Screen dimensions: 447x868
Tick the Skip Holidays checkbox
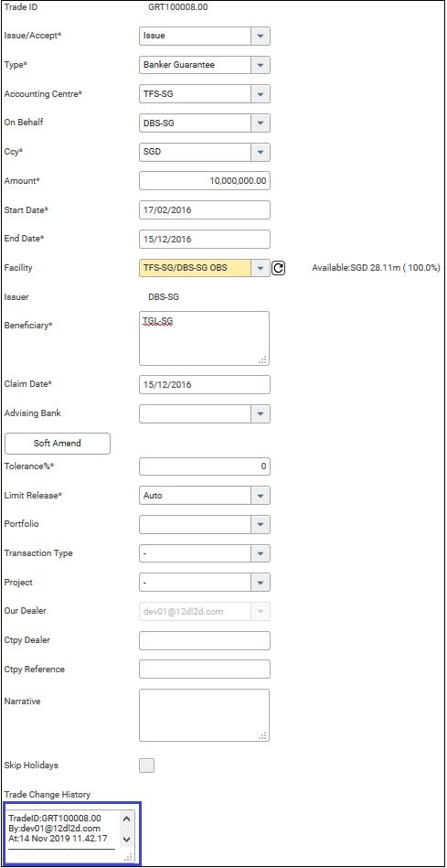coord(146,766)
